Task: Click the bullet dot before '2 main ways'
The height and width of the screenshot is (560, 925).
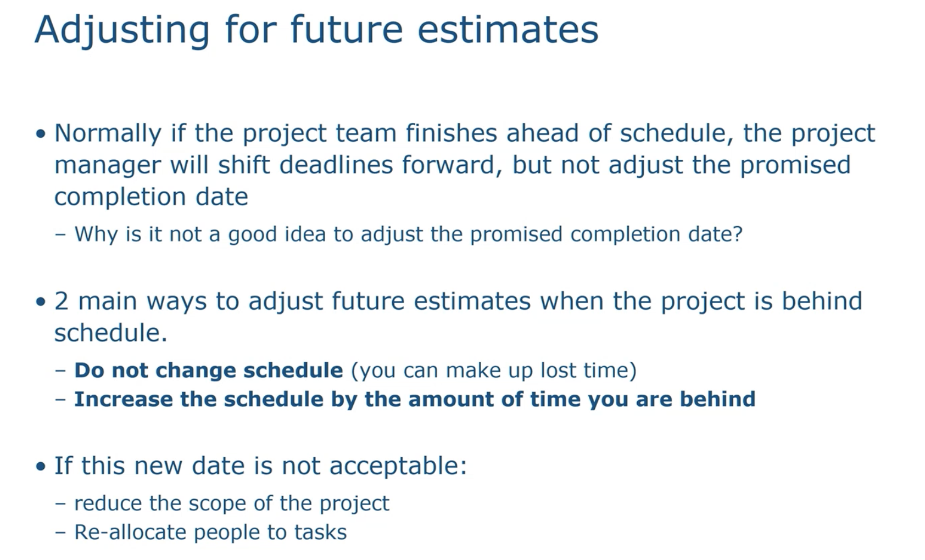Action: pyautogui.click(x=40, y=301)
